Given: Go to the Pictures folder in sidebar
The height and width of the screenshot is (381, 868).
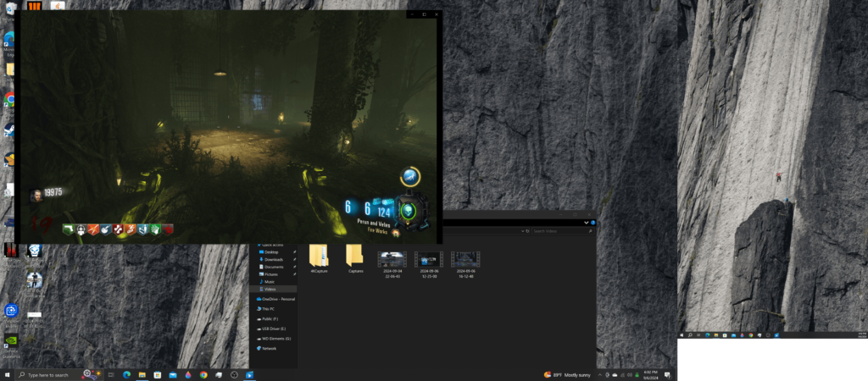Looking at the screenshot, I should (270, 274).
